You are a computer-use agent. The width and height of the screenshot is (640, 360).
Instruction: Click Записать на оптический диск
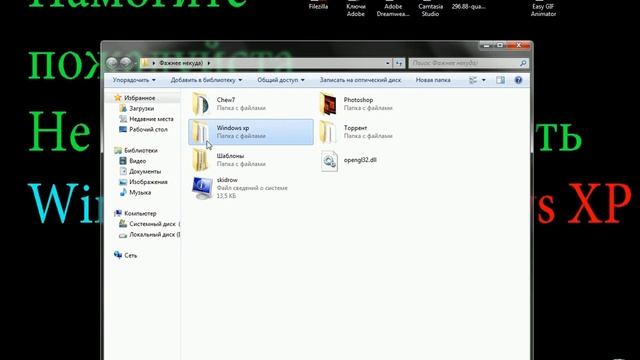[360, 80]
